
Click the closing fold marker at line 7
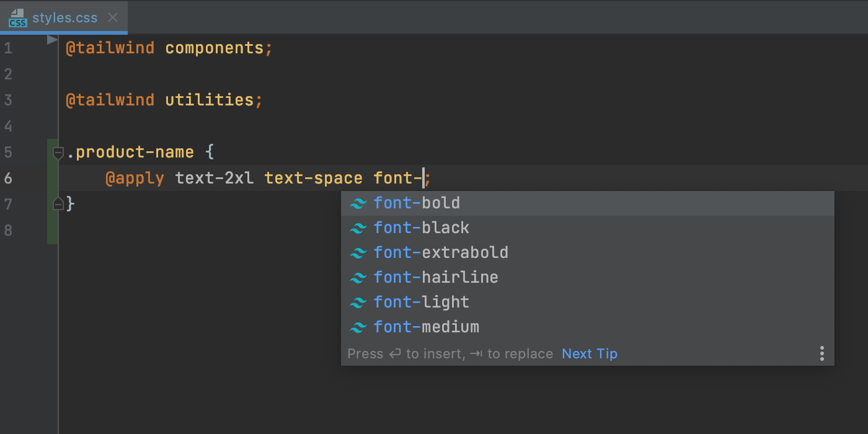tap(58, 203)
